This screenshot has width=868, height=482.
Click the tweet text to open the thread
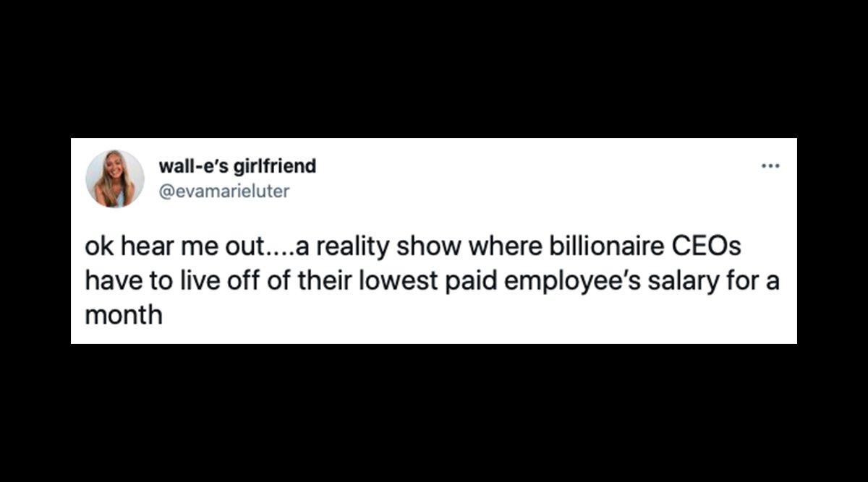[412, 280]
